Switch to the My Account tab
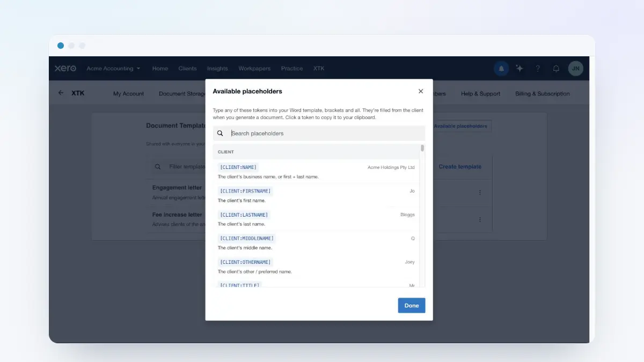 [x=128, y=94]
